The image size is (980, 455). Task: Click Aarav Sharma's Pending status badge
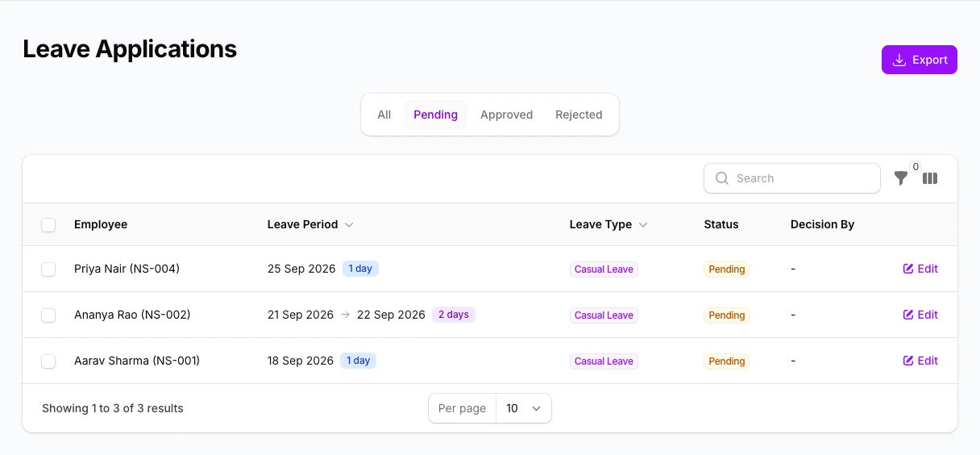click(x=727, y=361)
